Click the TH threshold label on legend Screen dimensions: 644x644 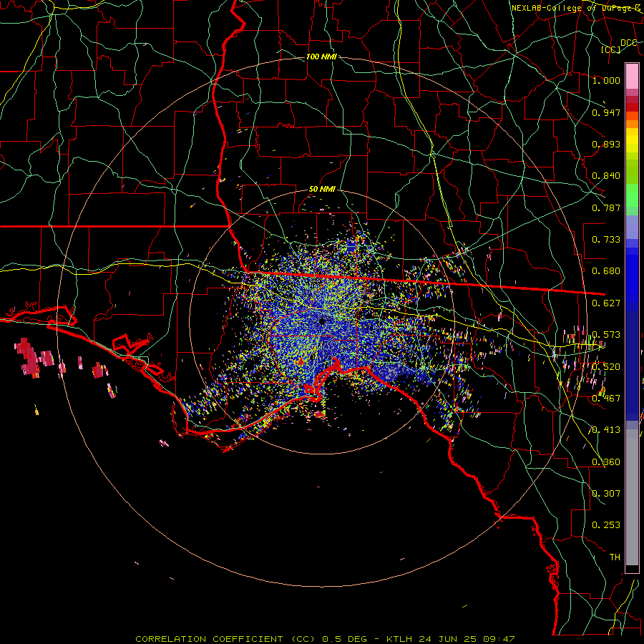click(x=615, y=557)
